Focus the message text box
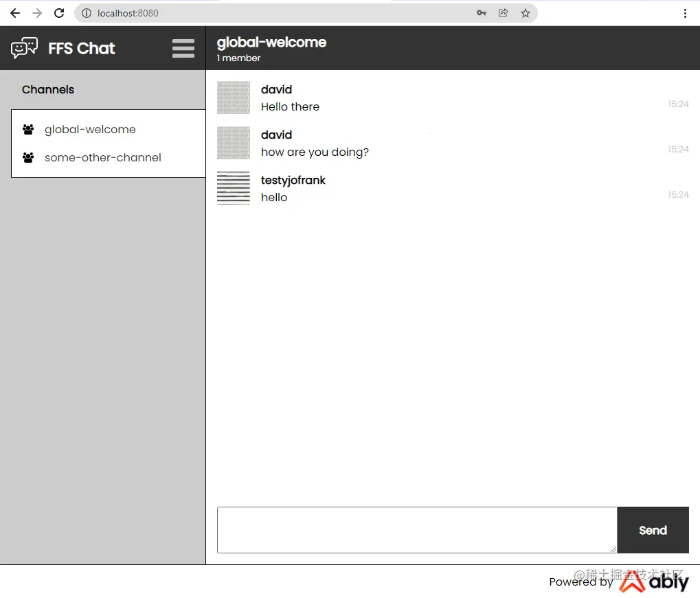This screenshot has width=700, height=598. [417, 530]
